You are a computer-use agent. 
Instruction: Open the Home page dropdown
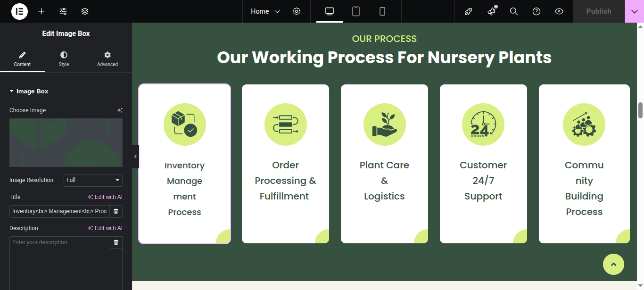(x=265, y=11)
